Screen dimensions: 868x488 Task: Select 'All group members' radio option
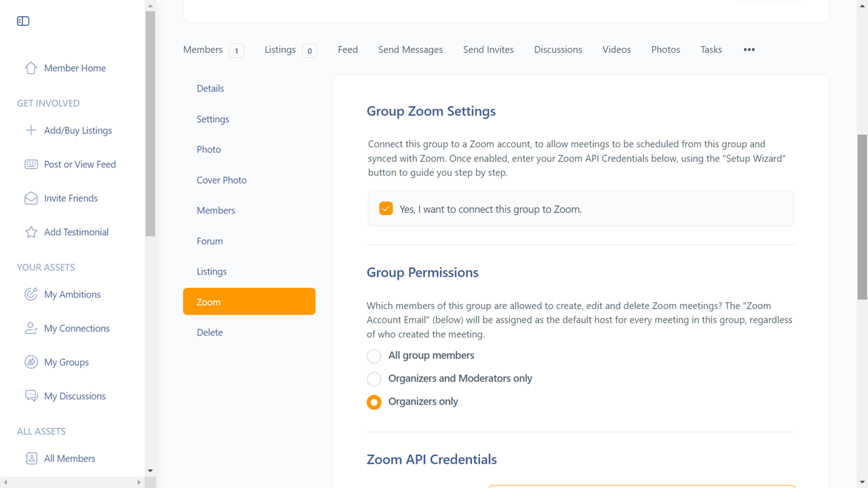(x=374, y=356)
